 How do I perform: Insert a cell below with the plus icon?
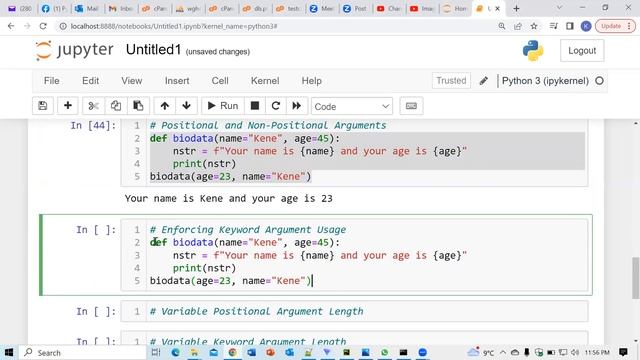(x=68, y=106)
